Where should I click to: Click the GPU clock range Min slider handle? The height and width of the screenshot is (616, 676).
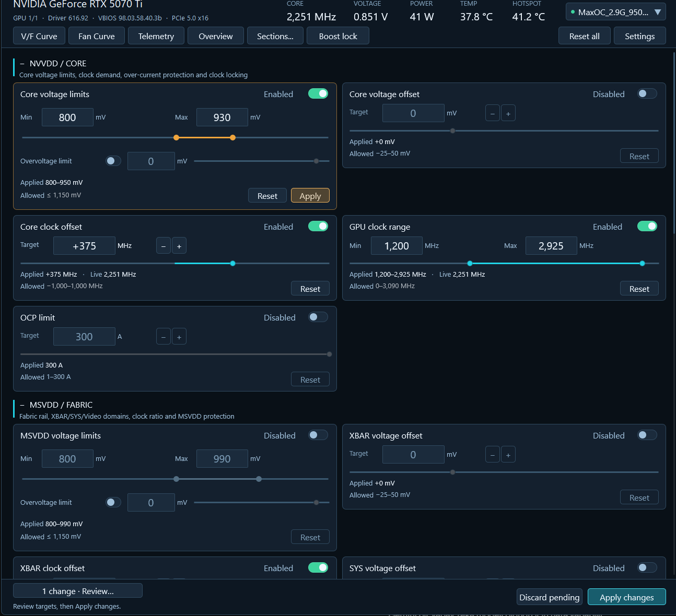point(470,264)
